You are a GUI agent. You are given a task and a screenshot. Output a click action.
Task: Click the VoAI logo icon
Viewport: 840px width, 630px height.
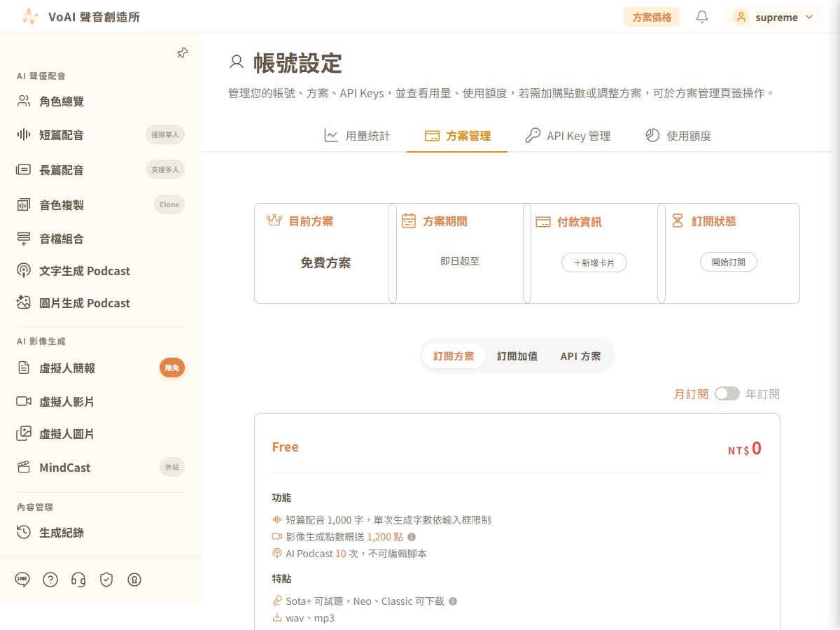click(29, 17)
